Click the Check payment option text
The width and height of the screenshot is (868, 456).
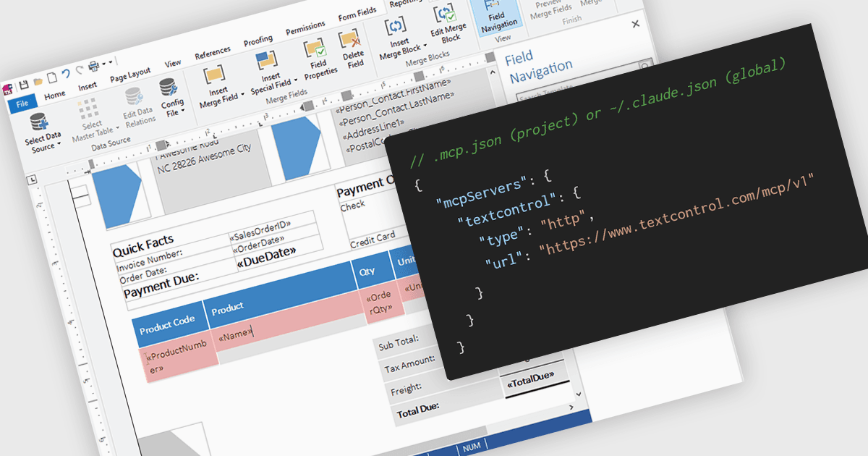click(353, 206)
